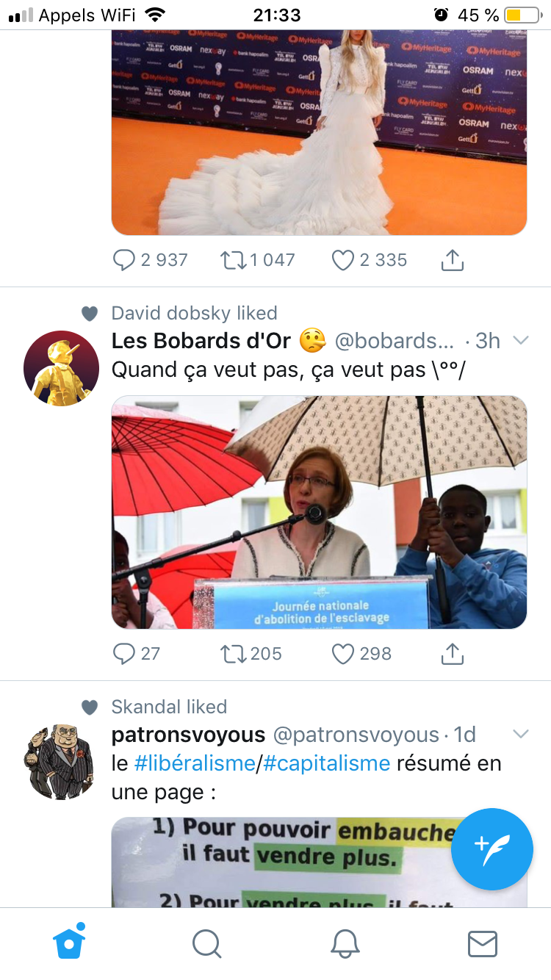Open the Home timeline tab
This screenshot has width=551, height=980.
point(69,943)
